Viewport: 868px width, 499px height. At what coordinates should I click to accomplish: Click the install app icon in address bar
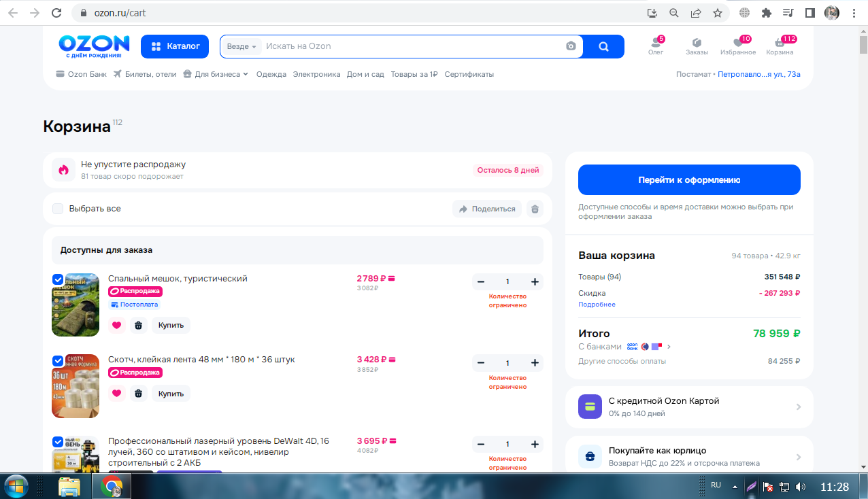652,12
